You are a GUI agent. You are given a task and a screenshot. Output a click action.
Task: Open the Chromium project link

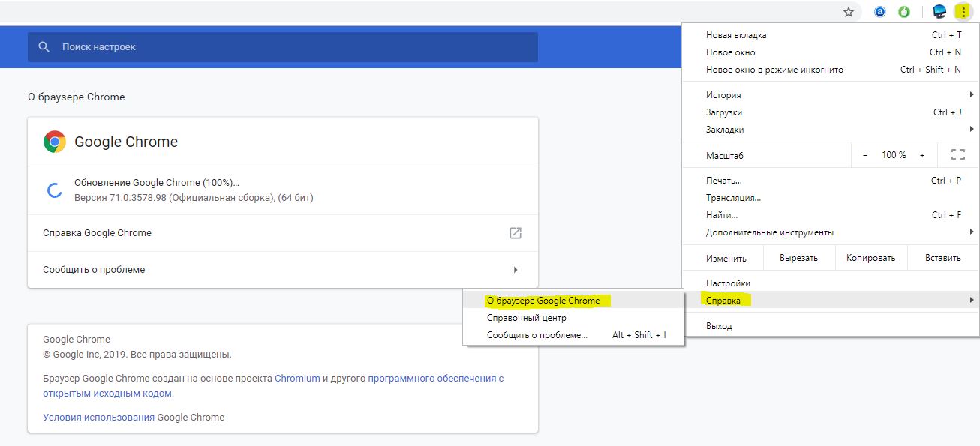coord(297,379)
